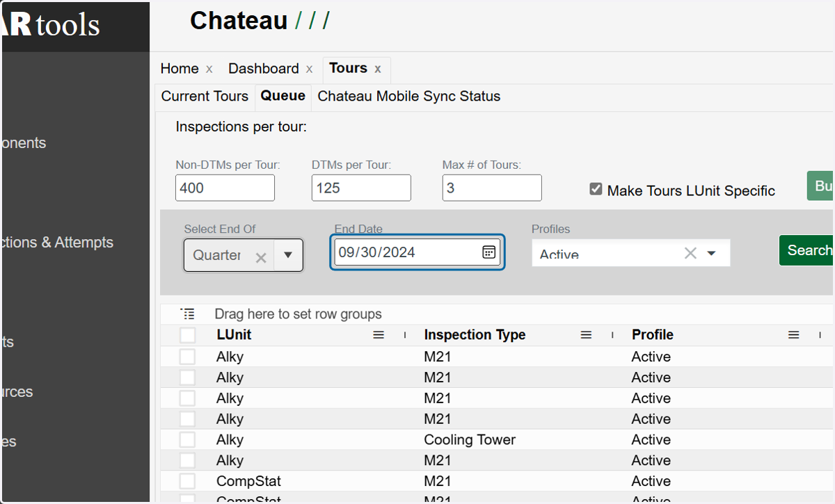Check the last Alky M21 row checkbox

(x=188, y=460)
